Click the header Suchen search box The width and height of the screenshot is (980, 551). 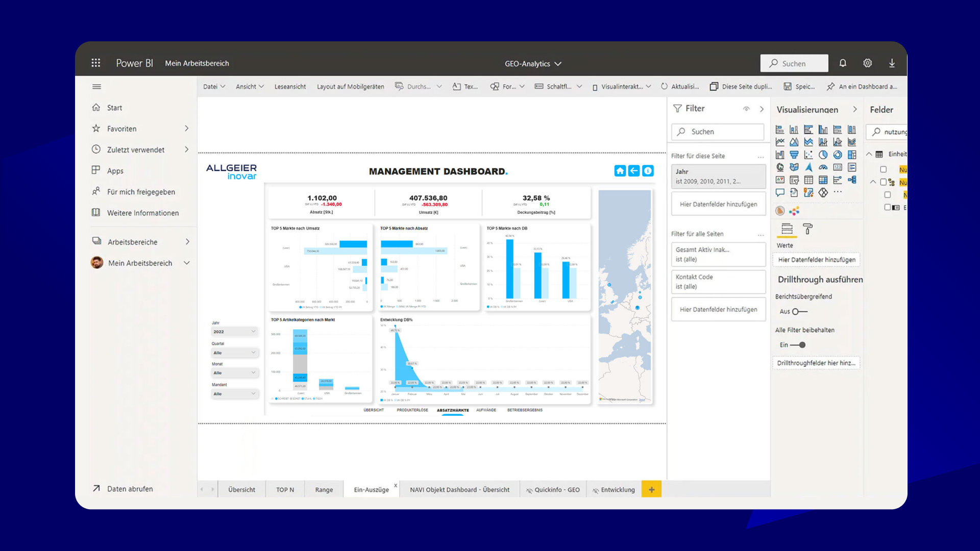[x=794, y=63]
